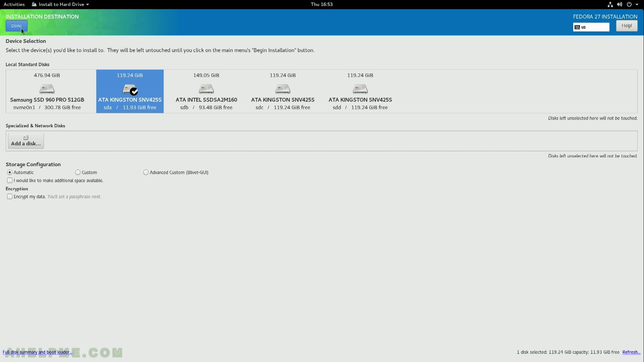The height and width of the screenshot is (362, 644).
Task: Deselect the checked sda KINGSTON disk icon
Action: [x=130, y=89]
